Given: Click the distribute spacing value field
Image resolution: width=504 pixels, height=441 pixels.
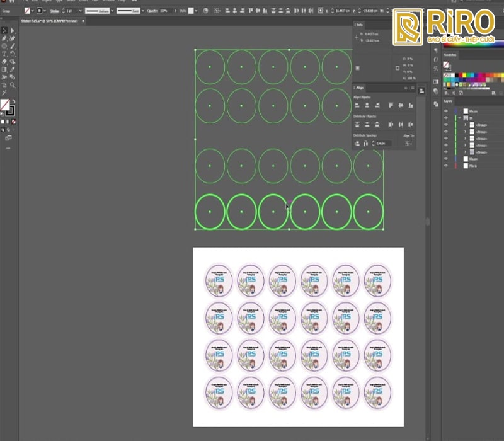Looking at the screenshot, I should point(384,144).
